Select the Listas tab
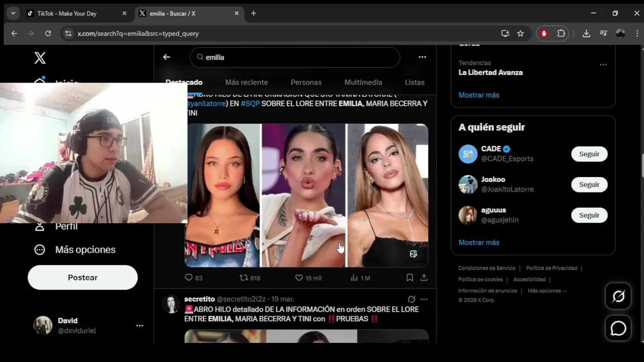Viewport: 644px width, 362px height. click(x=415, y=82)
